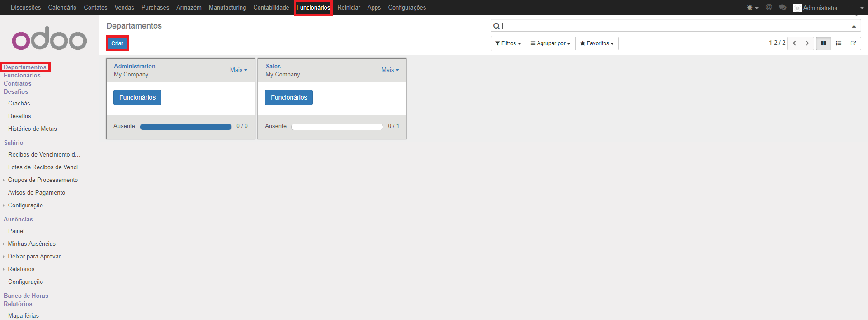Go to previous page with left arrow

click(794, 43)
